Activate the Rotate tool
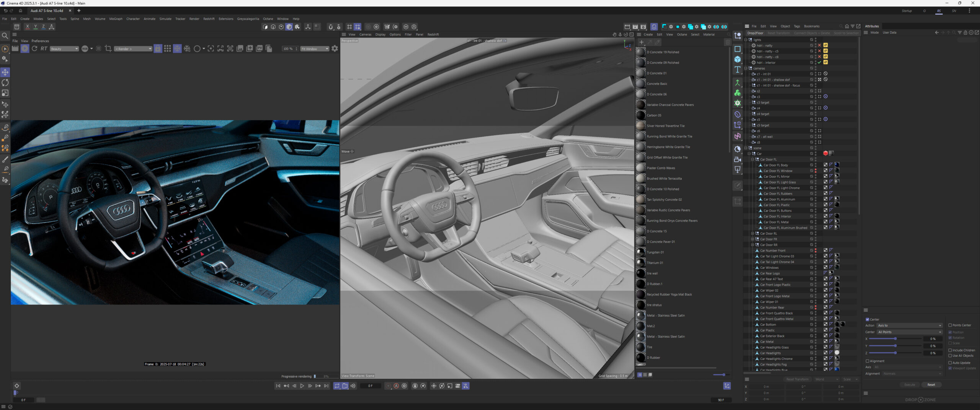Image resolution: width=980 pixels, height=410 pixels. (x=5, y=83)
